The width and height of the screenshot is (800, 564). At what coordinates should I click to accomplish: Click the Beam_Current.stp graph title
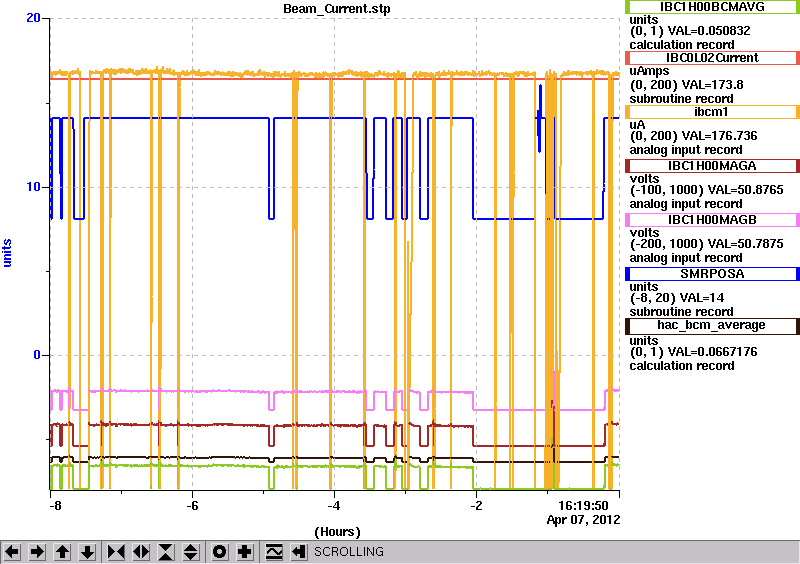(x=336, y=9)
